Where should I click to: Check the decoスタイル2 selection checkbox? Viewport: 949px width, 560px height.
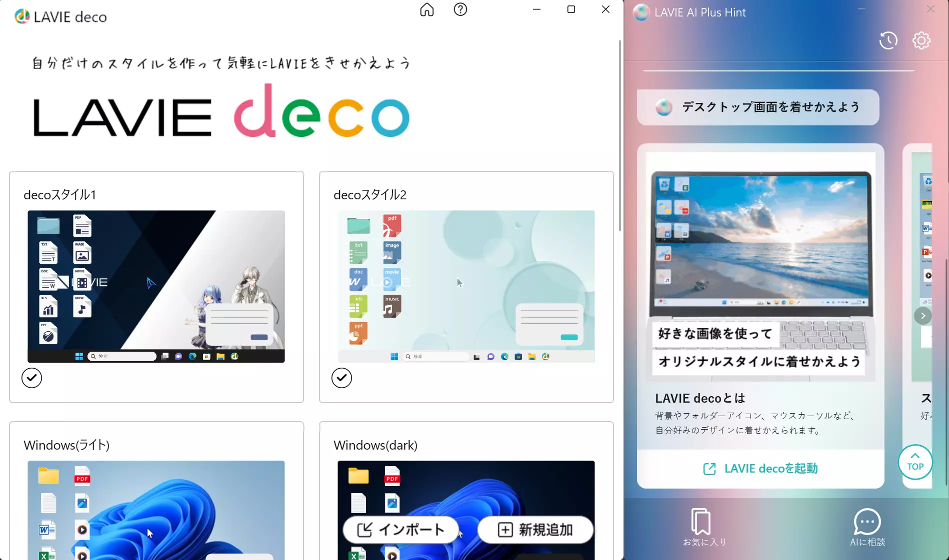(341, 378)
